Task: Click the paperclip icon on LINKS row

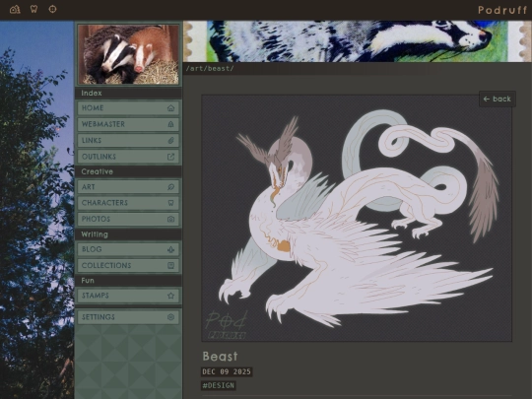Action: coord(170,141)
